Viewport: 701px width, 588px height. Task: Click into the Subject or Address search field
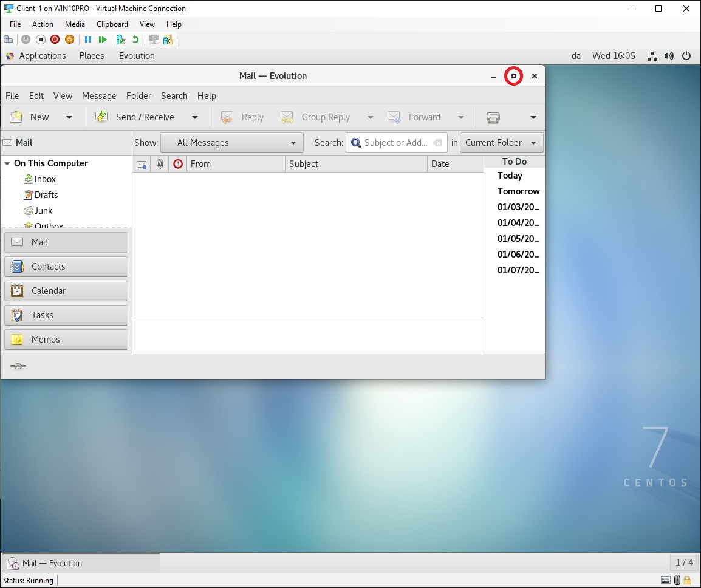395,143
